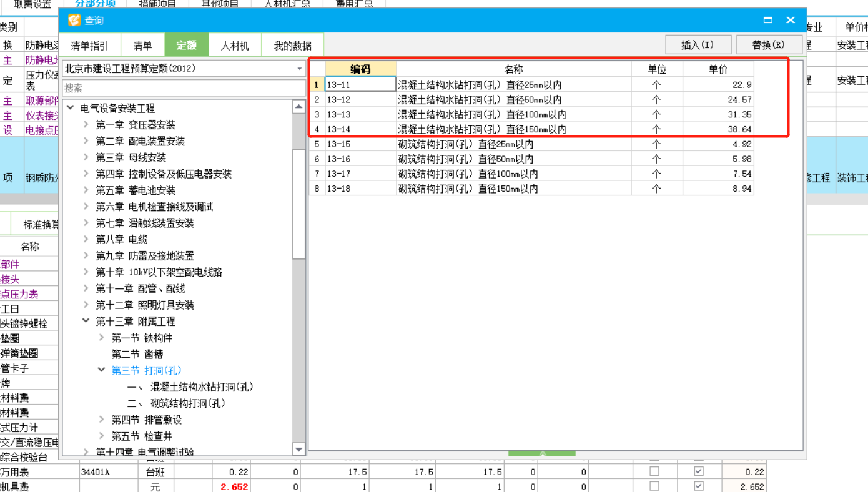Viewport: 868px width, 492px height.
Task: Click the tree scrollbar up arrow
Action: 298,107
